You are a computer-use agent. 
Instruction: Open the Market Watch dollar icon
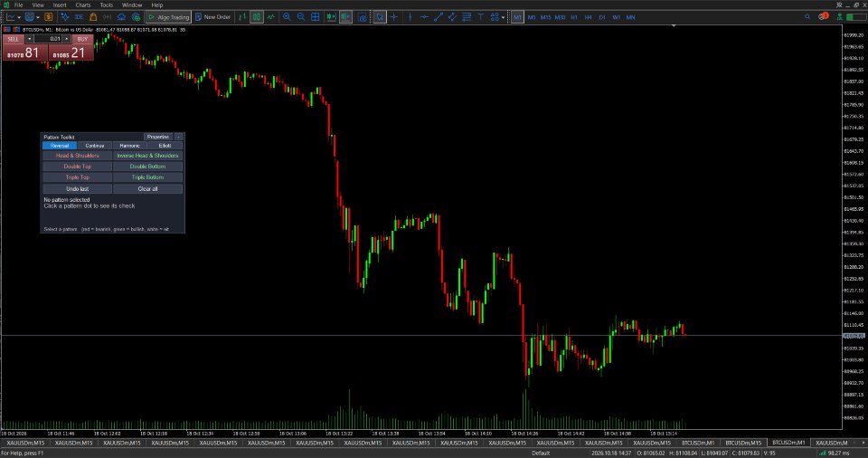pyautogui.click(x=49, y=17)
